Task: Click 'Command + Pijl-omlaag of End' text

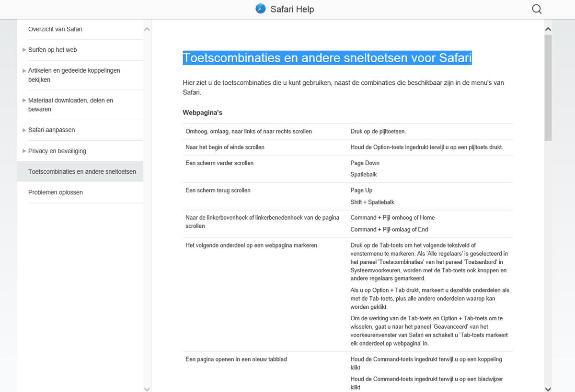Action: click(389, 229)
